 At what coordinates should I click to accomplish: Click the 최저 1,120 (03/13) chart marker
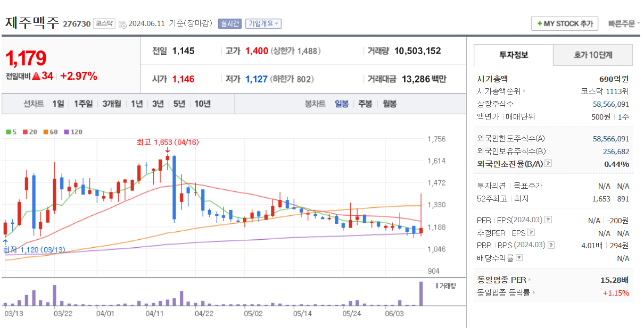pyautogui.click(x=34, y=249)
